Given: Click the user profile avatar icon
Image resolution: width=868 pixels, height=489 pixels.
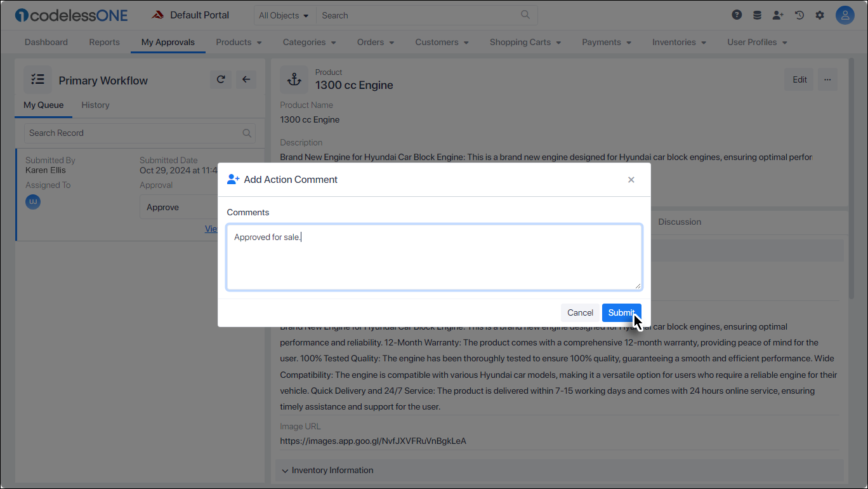Looking at the screenshot, I should pyautogui.click(x=845, y=14).
